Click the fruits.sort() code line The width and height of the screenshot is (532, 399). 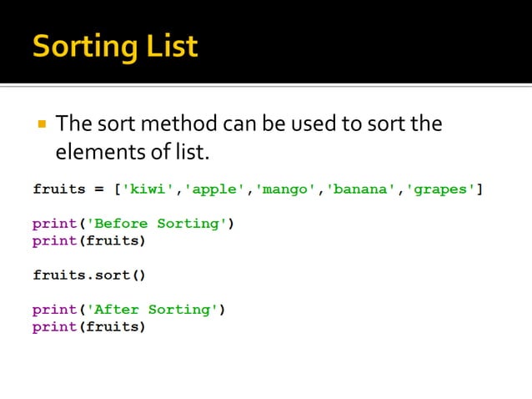tap(89, 275)
